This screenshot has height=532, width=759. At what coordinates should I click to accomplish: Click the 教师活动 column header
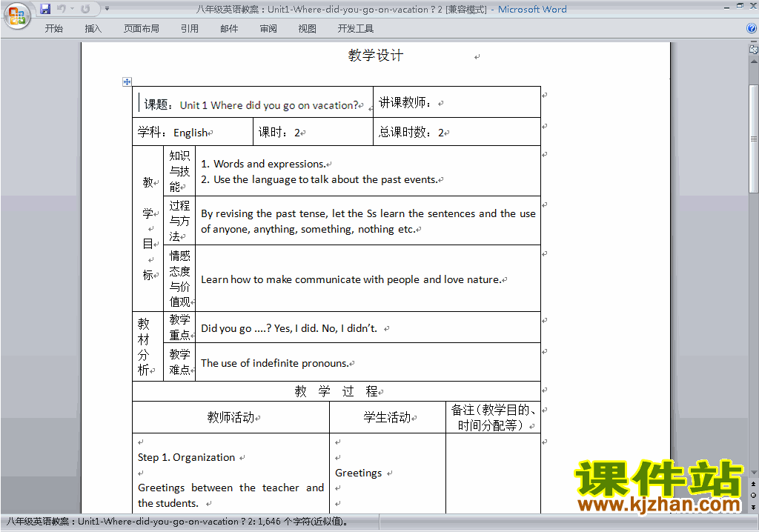(231, 417)
